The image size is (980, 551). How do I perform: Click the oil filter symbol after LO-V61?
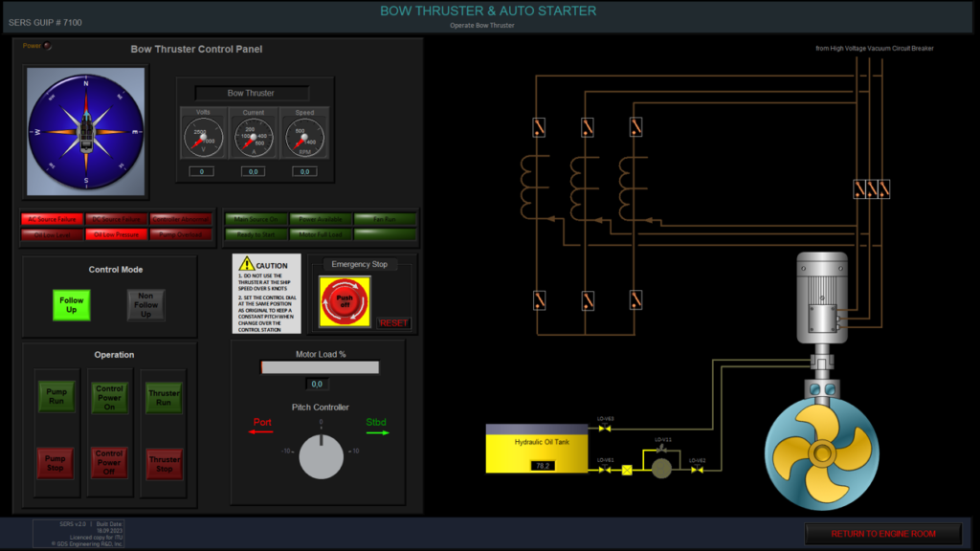(628, 470)
